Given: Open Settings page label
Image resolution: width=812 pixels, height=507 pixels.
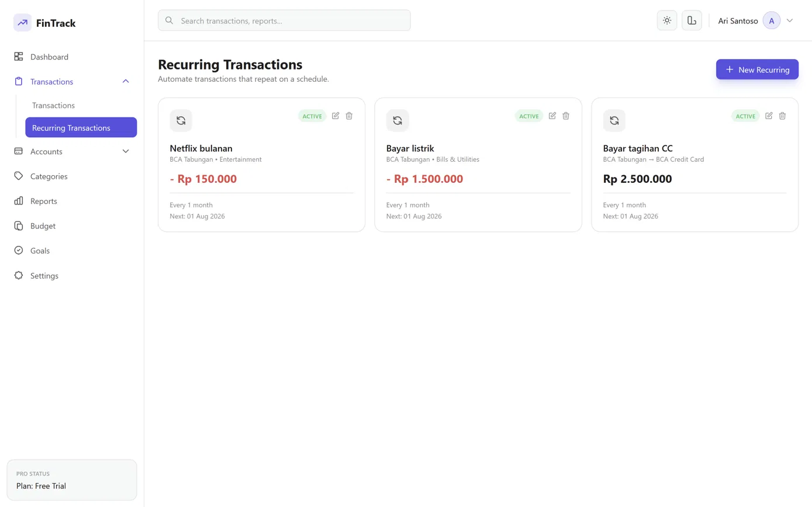Looking at the screenshot, I should click(44, 276).
